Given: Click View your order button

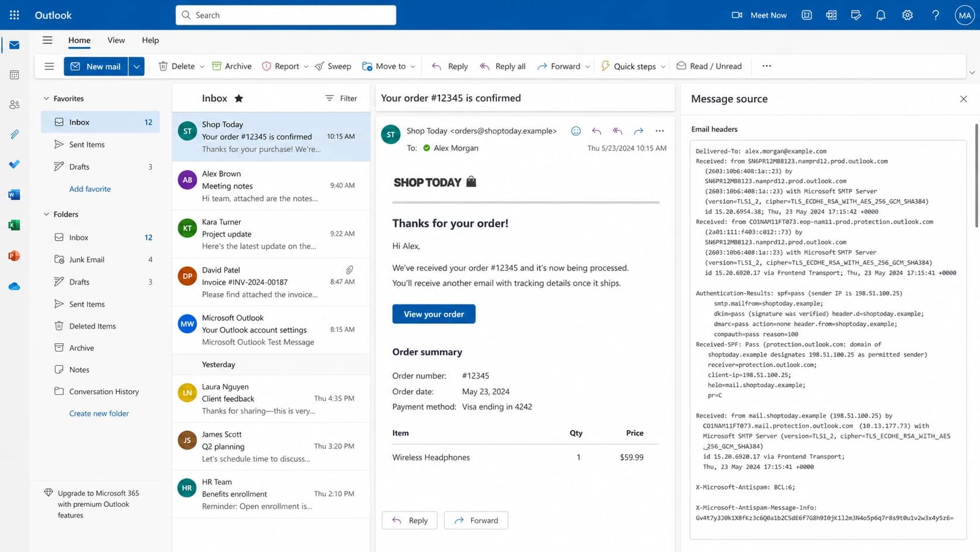Looking at the screenshot, I should (x=434, y=314).
